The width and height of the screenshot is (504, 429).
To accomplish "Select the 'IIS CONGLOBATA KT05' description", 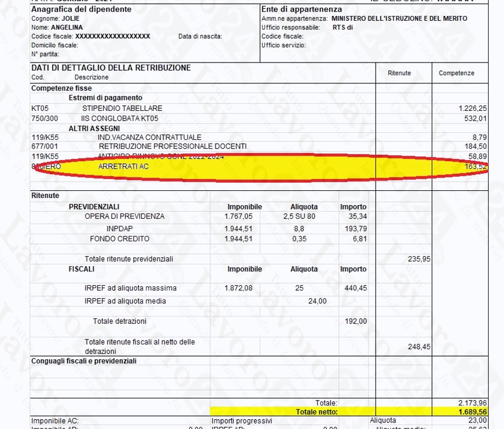I will point(120,118).
